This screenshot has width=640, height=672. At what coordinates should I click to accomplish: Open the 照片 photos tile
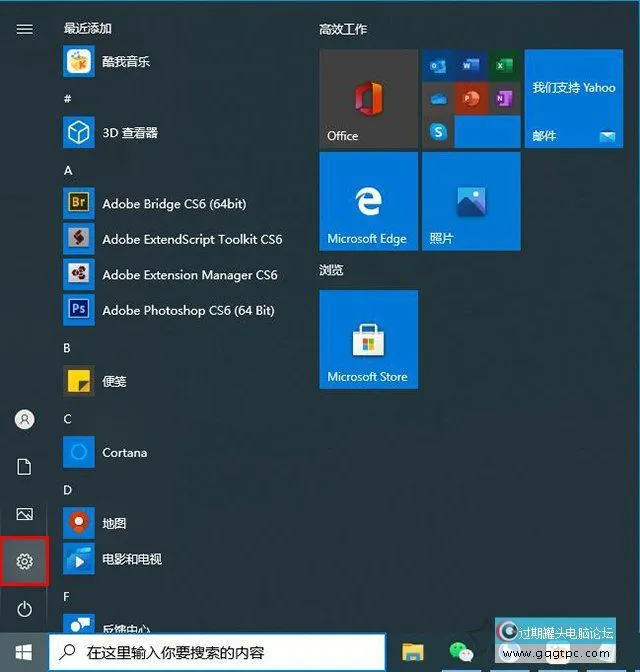click(472, 201)
